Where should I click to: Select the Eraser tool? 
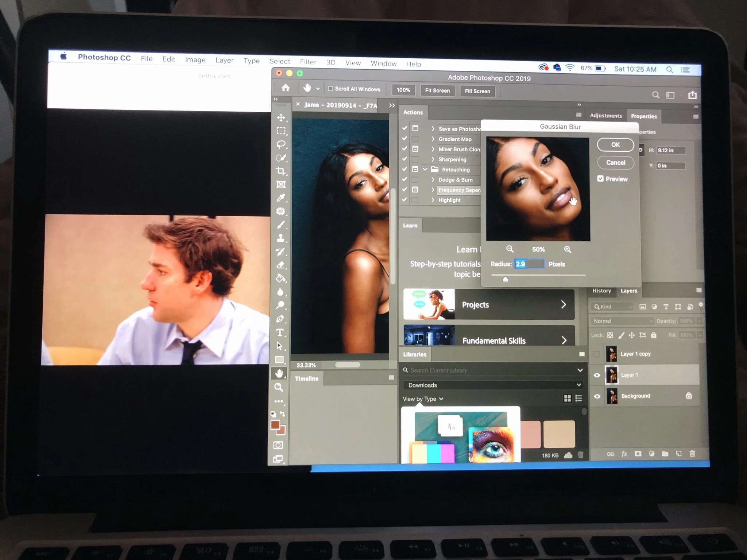pyautogui.click(x=280, y=265)
